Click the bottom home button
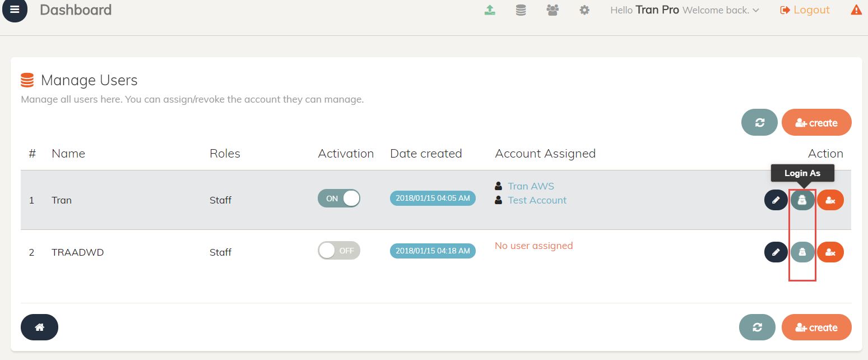Screen dimensions: 868x360 39,327
